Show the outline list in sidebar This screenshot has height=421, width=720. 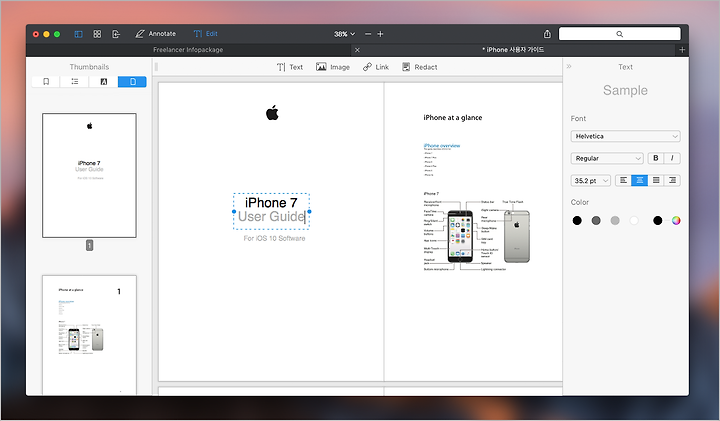point(75,82)
